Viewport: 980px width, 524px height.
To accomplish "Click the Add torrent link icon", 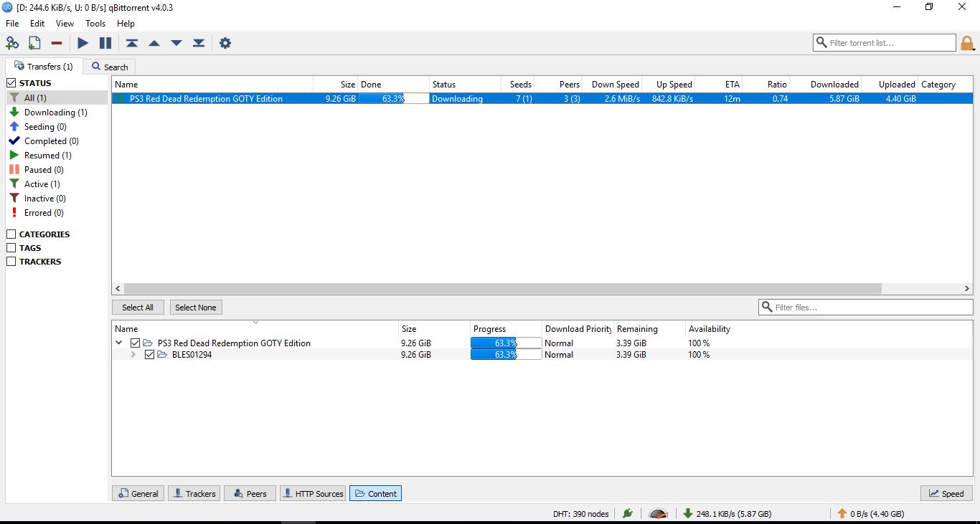I will (x=12, y=43).
